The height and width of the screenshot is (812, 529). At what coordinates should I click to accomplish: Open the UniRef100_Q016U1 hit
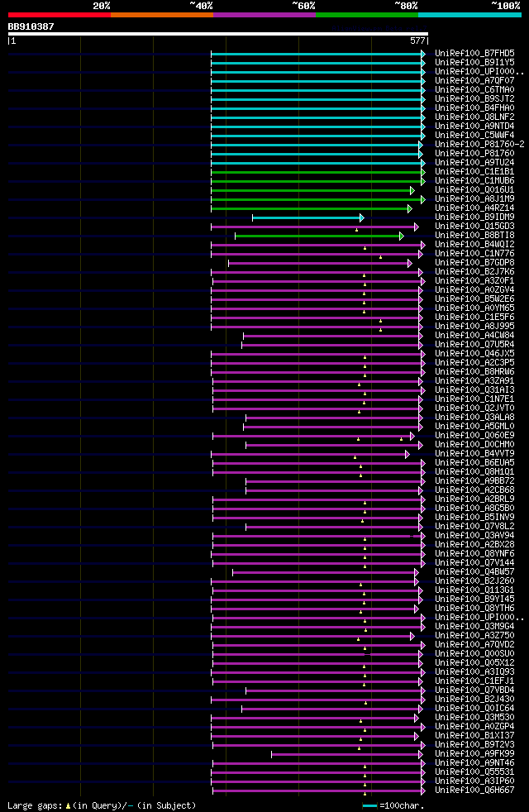[474, 190]
